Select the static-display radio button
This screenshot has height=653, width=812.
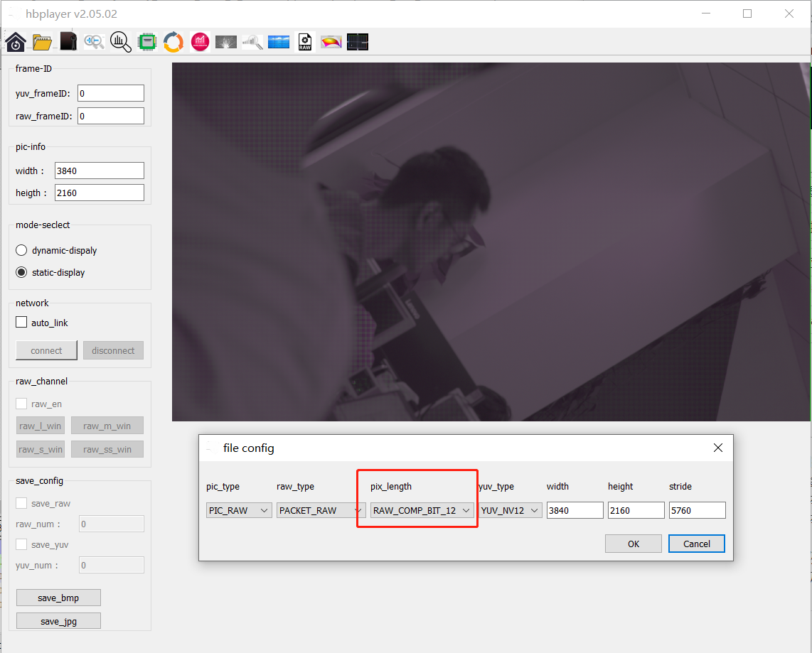coord(21,272)
